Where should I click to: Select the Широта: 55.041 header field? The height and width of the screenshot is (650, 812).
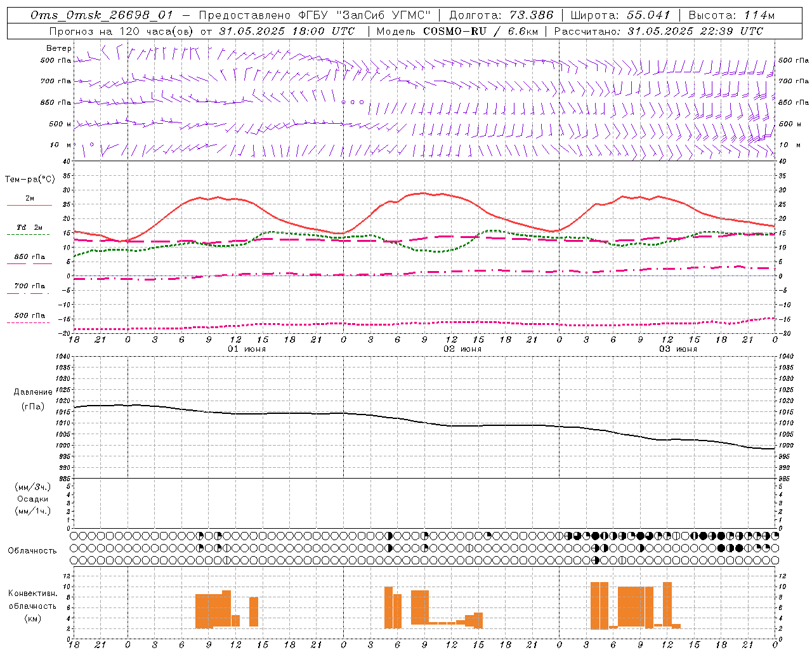pos(620,15)
